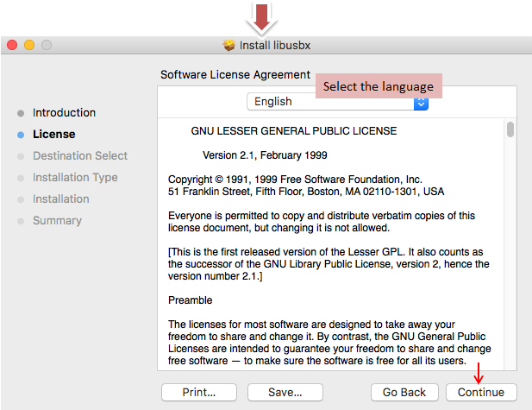This screenshot has height=410, width=532.
Task: Select the Summary step in sidebar
Action: pos(57,221)
